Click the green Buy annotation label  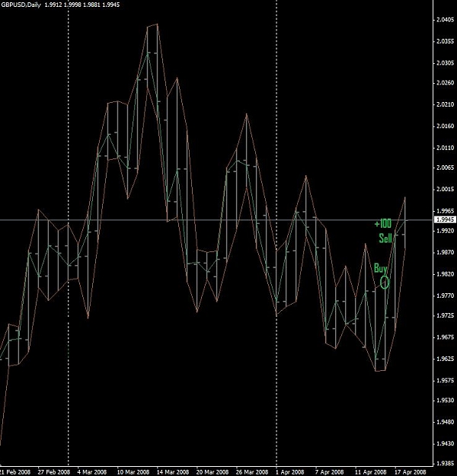tap(381, 269)
